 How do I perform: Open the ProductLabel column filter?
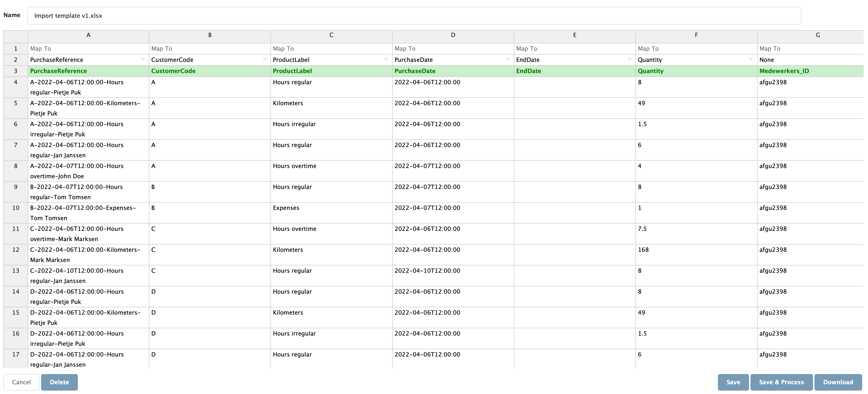(386, 60)
